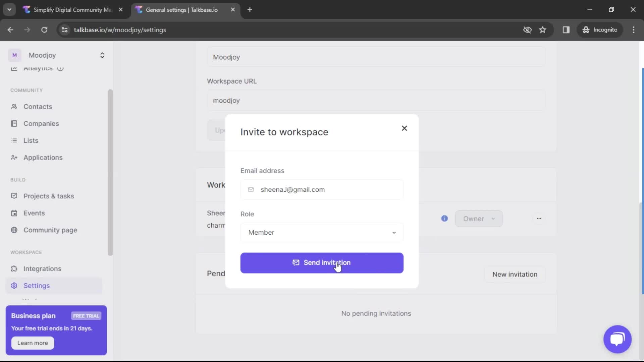Expand workspace switcher at top left
The width and height of the screenshot is (644, 362).
[x=102, y=55]
